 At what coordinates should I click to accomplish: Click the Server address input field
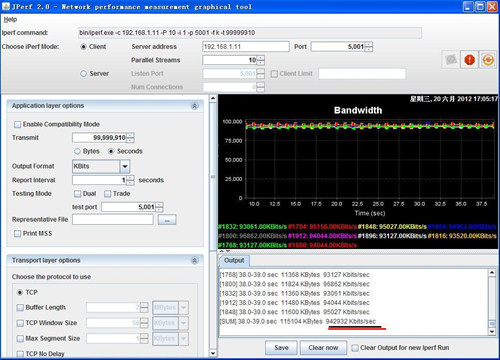tap(246, 47)
